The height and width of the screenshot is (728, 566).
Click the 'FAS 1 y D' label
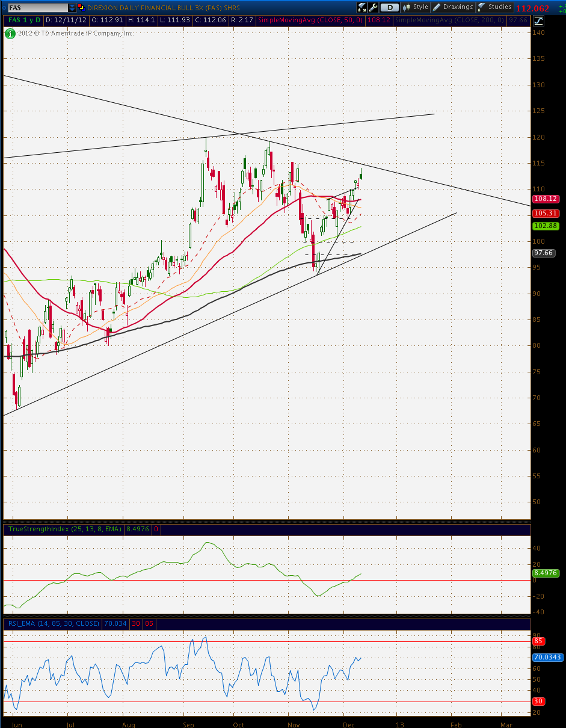pos(24,20)
